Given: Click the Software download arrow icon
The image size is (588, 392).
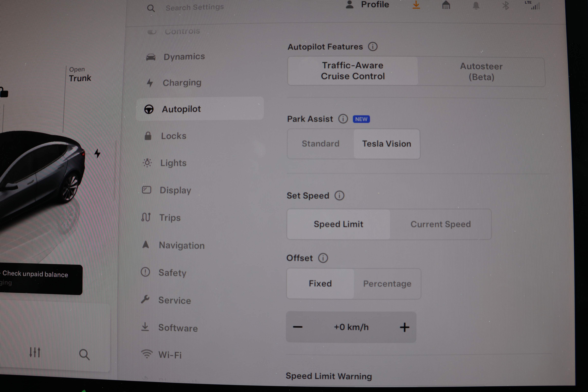Looking at the screenshot, I should point(145,326).
